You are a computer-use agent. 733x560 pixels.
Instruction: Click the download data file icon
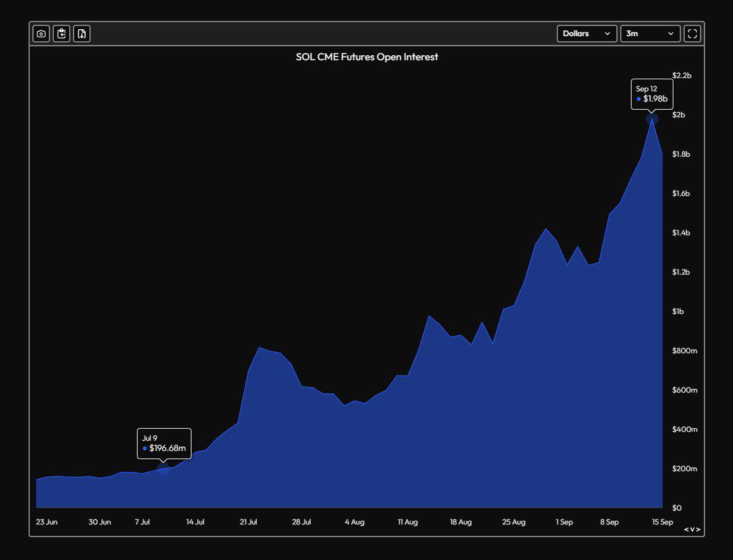(x=81, y=34)
